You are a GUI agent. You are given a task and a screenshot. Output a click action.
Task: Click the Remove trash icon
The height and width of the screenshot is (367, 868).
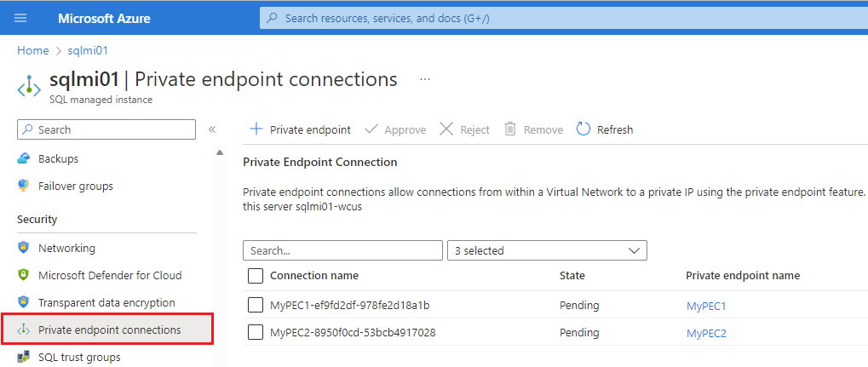coord(510,129)
